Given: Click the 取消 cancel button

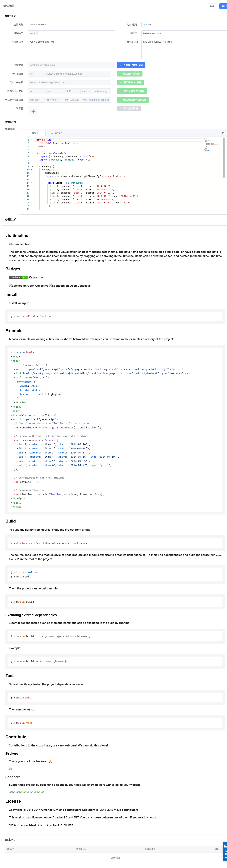Looking at the screenshot, I should tap(212, 6).
